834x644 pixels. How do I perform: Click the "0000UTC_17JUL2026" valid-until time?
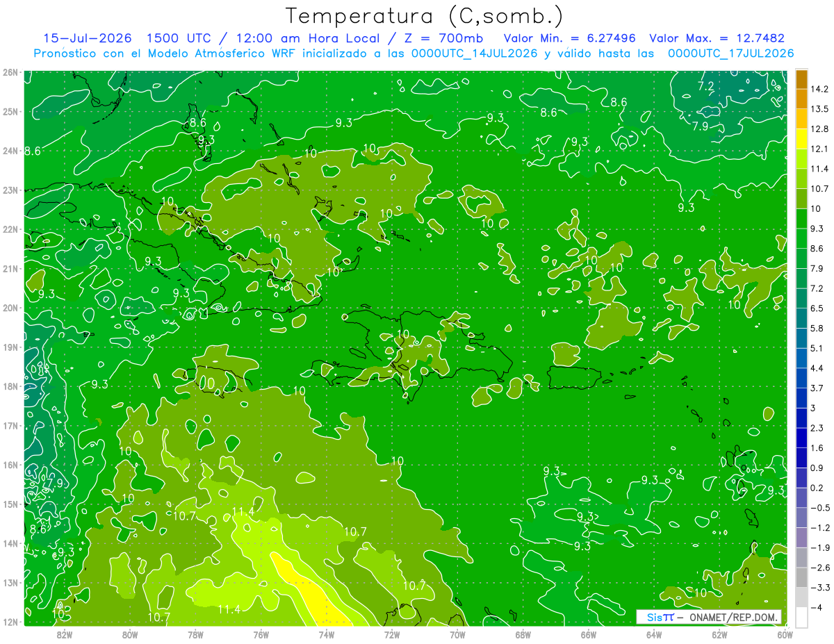coord(730,53)
